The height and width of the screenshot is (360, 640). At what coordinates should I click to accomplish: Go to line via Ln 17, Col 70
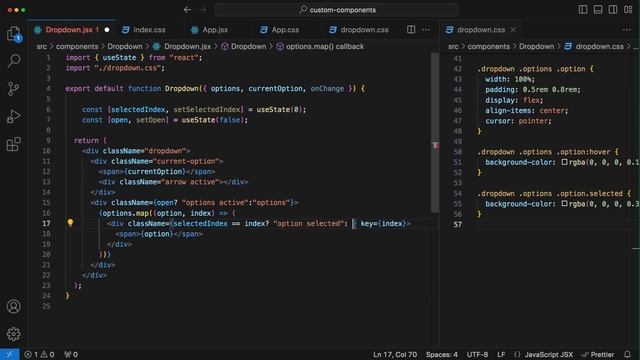coord(395,354)
